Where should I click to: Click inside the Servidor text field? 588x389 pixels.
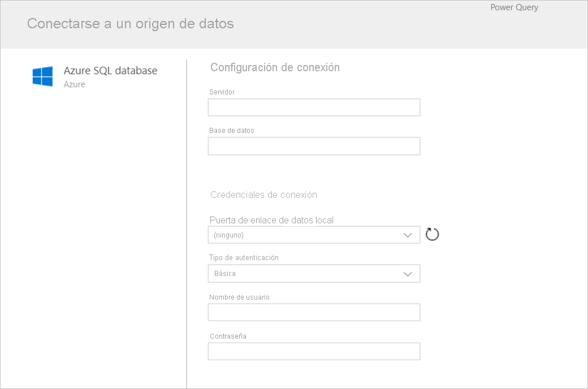point(314,107)
